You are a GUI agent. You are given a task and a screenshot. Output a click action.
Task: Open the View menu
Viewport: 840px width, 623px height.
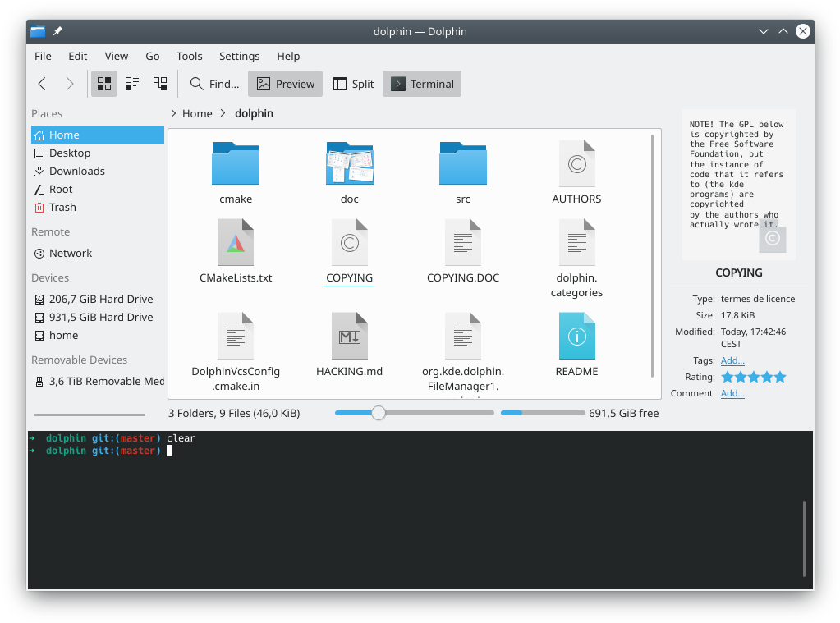[117, 57]
